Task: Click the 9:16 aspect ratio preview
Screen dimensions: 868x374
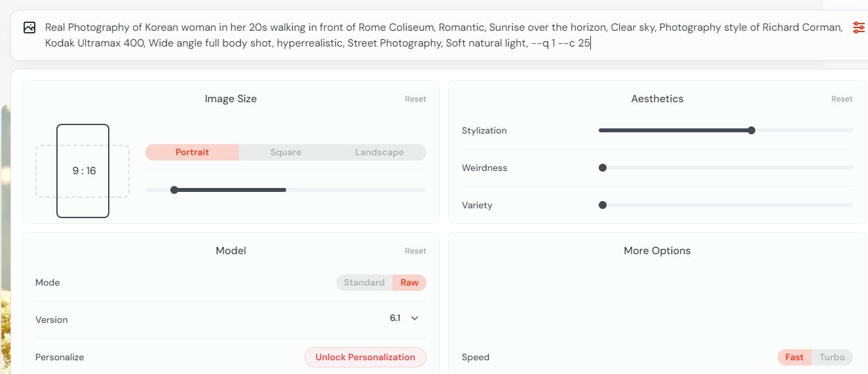Action: click(x=83, y=171)
